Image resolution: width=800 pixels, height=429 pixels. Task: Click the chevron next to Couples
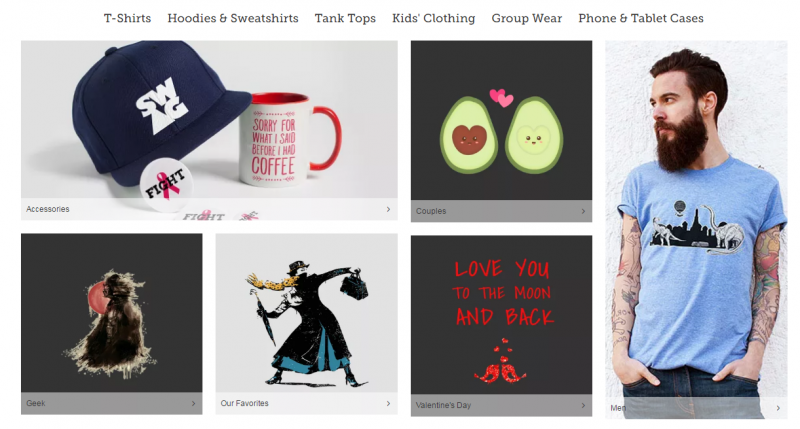click(x=583, y=211)
